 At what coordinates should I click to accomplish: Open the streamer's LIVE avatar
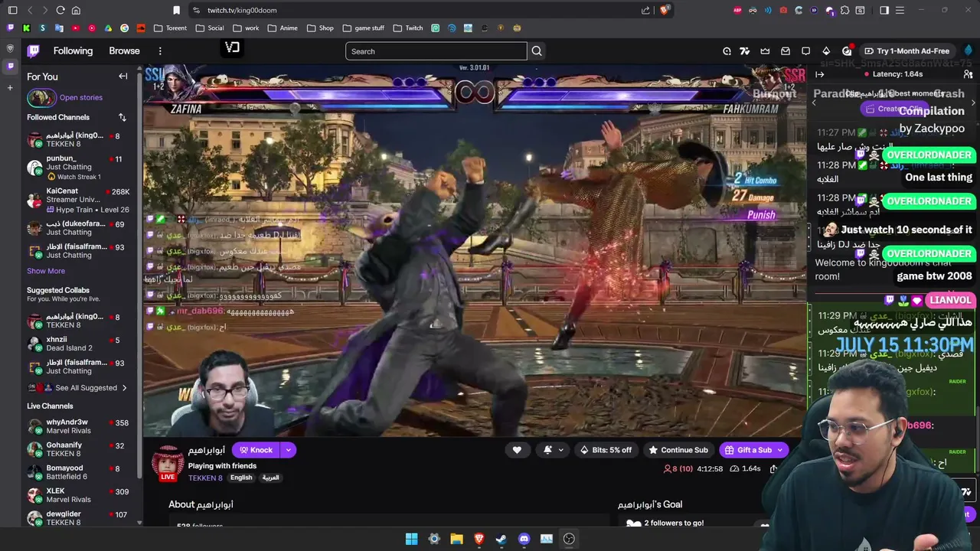pyautogui.click(x=168, y=465)
